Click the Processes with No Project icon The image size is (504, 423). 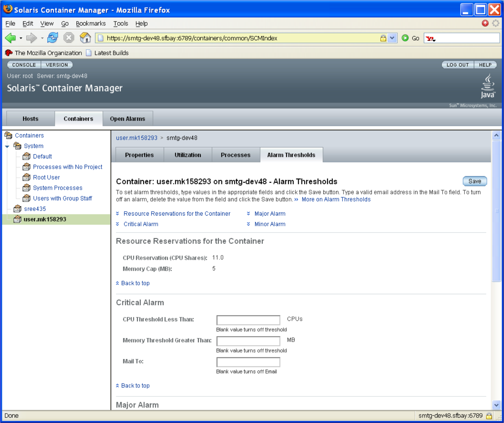[27, 167]
